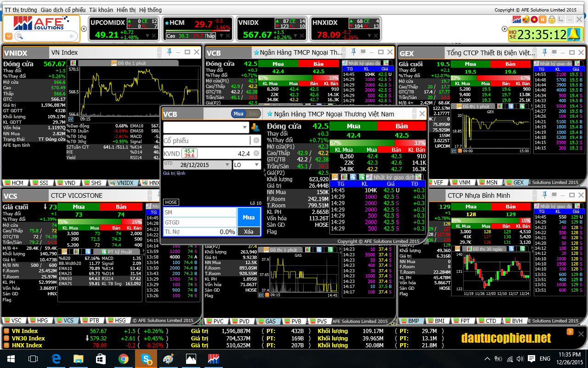Image resolution: width=588 pixels, height=368 pixels.
Task: Toggle the favorite star in the order dialog title
Action: [x=270, y=114]
